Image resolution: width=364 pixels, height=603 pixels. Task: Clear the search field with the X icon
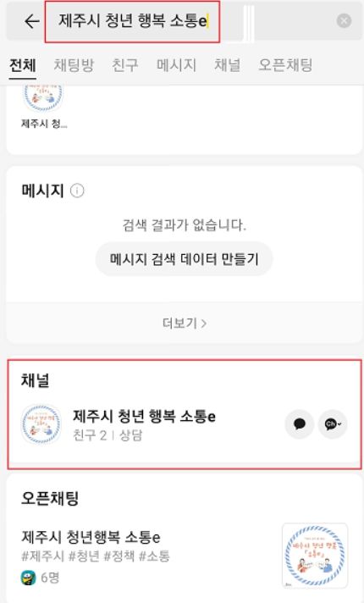click(344, 21)
